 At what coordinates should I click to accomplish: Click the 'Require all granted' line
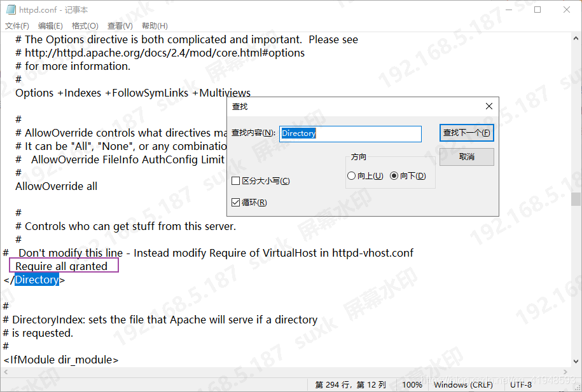pyautogui.click(x=61, y=266)
